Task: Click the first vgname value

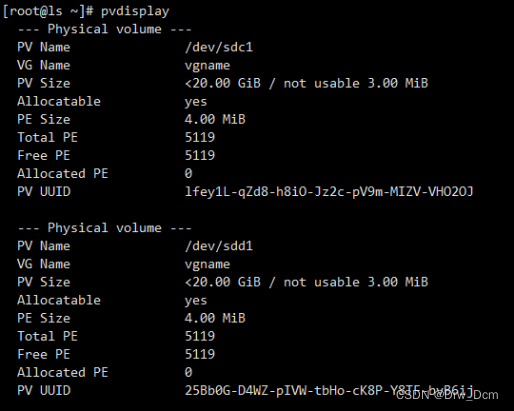Action: 207,66
